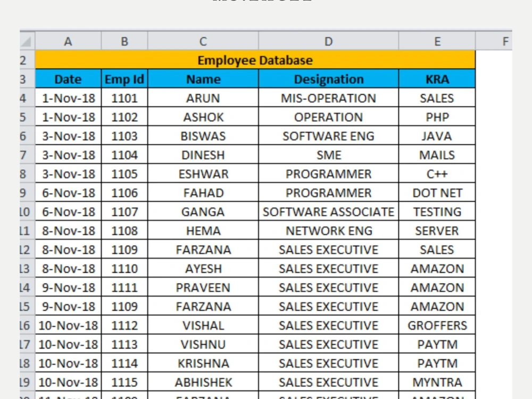Click the cell containing BISWAS
The height and width of the screenshot is (399, 532).
tap(203, 136)
